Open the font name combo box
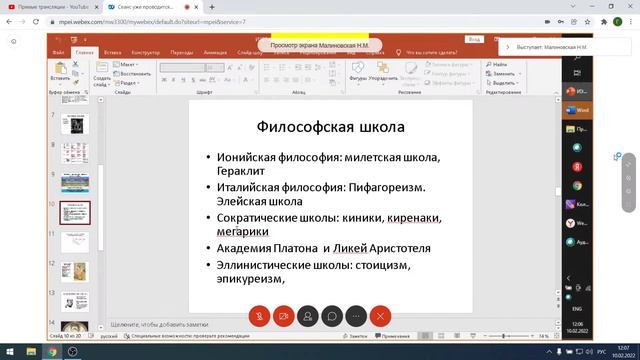 coord(182,67)
